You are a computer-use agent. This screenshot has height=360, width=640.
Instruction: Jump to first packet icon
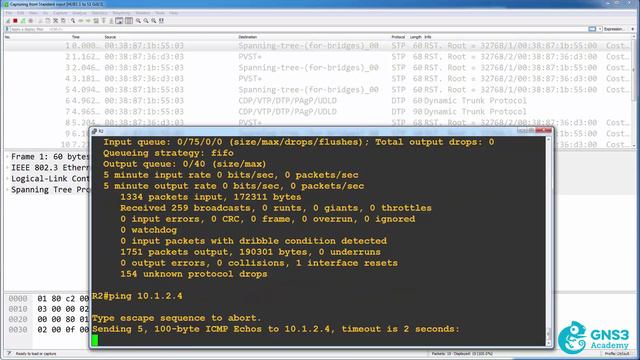(x=104, y=20)
